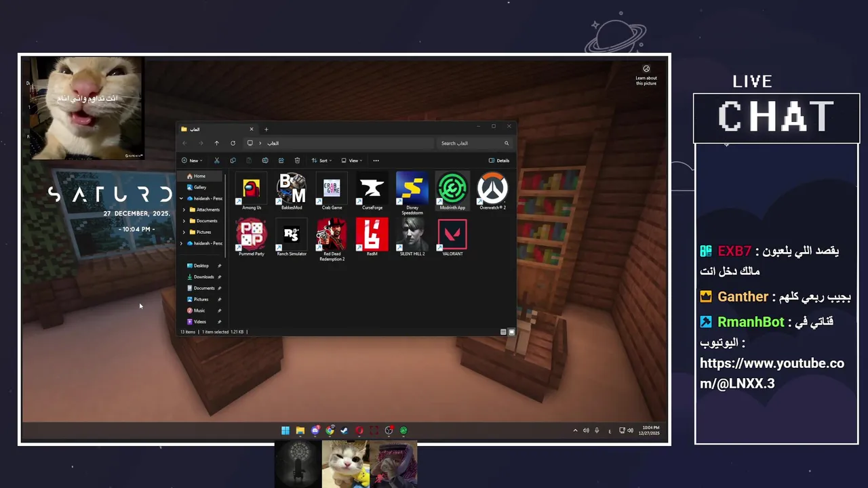
Task: Open the YouTube link in live chat
Action: click(772, 373)
